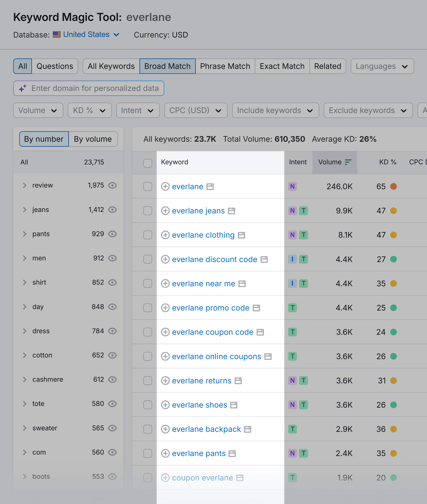Viewport: 427px width, 504px height.
Task: Click plus icon next to everlane clothing
Action: 165,235
